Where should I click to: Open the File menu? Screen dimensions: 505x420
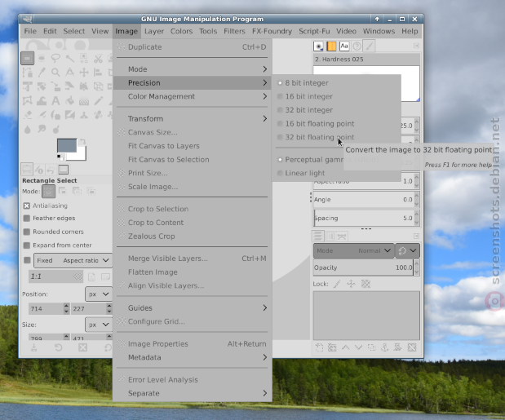30,31
